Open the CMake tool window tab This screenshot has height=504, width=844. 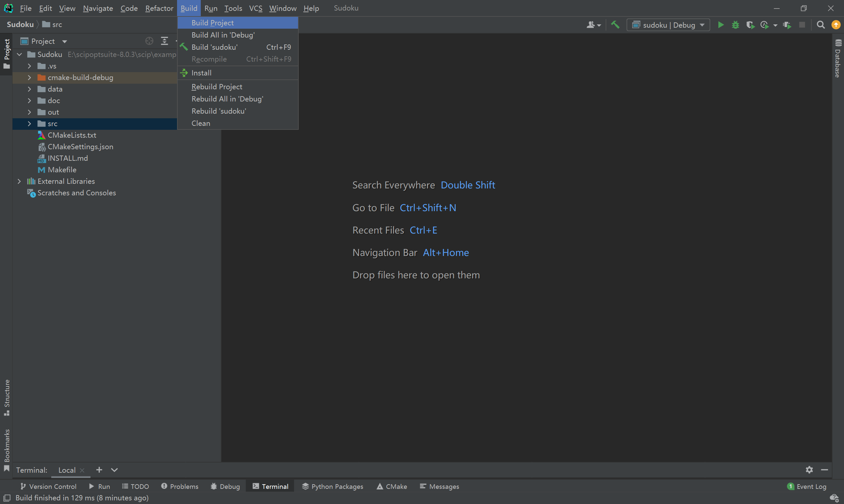coord(392,486)
